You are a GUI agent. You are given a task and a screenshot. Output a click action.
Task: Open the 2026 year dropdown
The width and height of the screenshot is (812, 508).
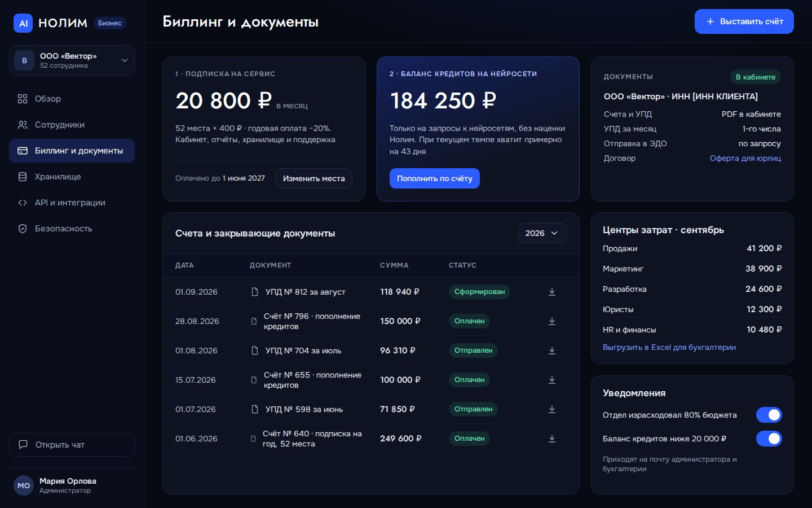(x=542, y=233)
